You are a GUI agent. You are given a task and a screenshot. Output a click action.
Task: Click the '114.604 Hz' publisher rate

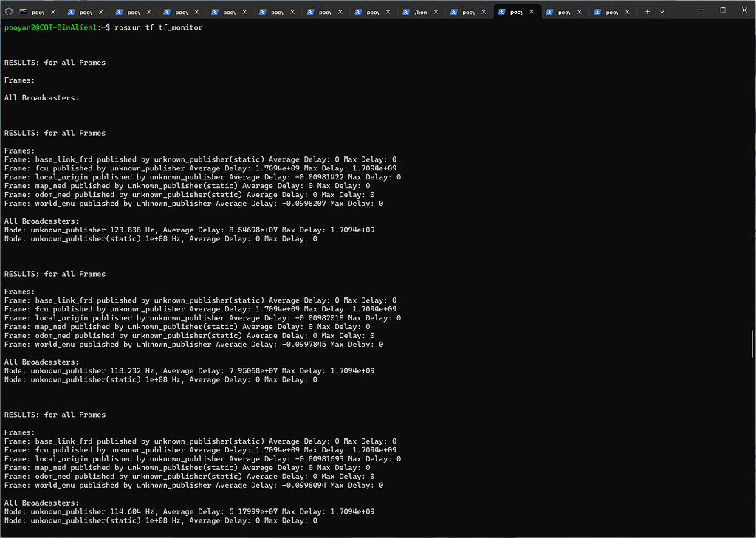point(132,511)
